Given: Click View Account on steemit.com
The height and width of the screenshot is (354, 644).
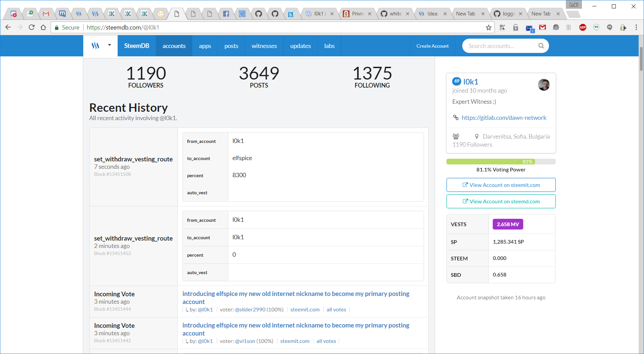Looking at the screenshot, I should coord(501,185).
